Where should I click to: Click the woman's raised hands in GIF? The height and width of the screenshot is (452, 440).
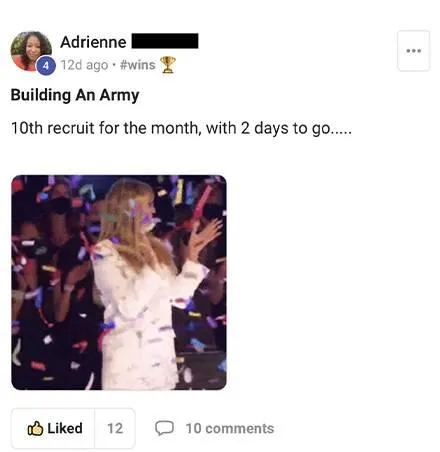tap(204, 236)
